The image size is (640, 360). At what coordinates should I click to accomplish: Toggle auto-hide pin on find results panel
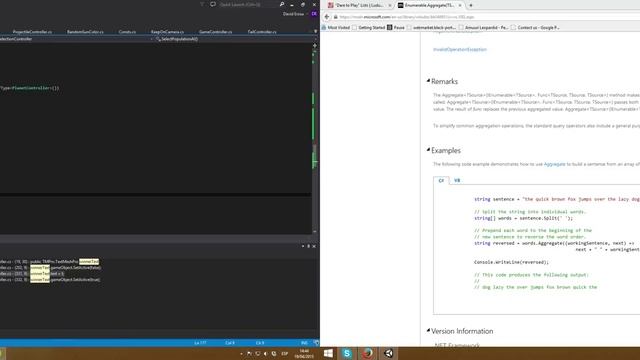coord(308,247)
